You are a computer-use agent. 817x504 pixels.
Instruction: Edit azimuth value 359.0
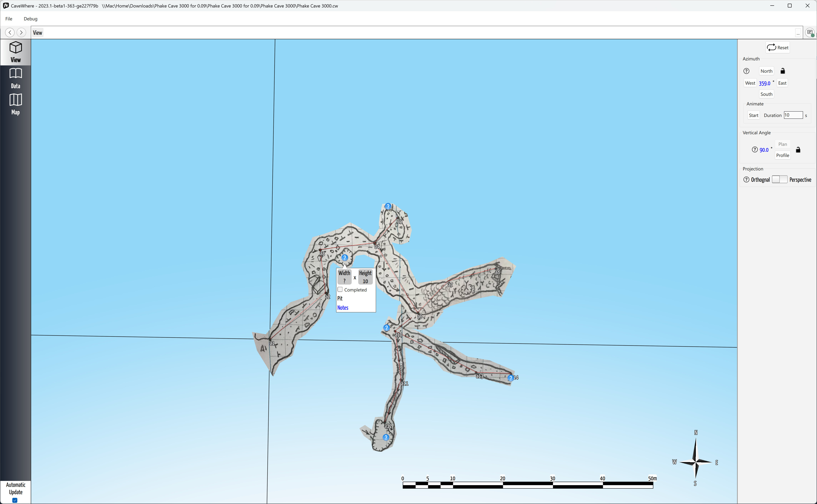(764, 83)
